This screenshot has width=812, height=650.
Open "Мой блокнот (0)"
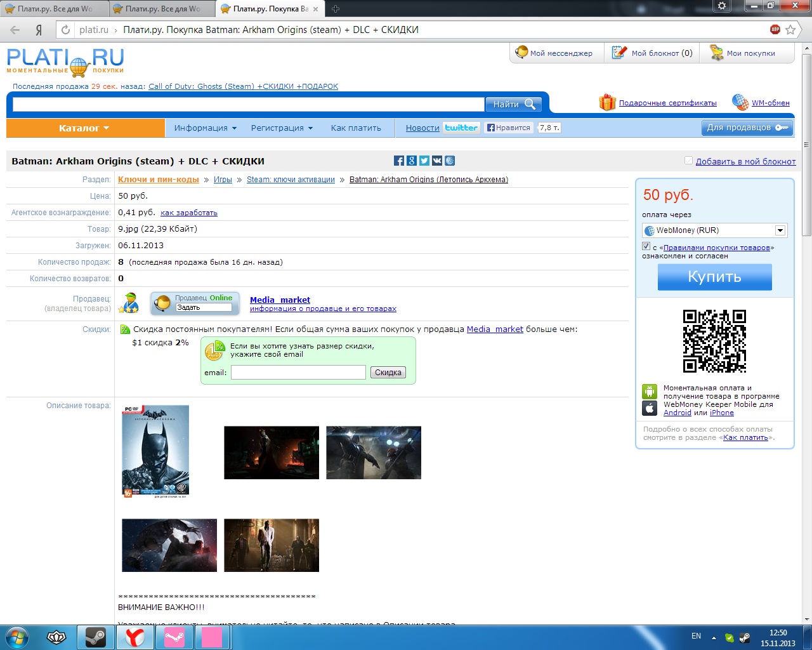pos(652,53)
